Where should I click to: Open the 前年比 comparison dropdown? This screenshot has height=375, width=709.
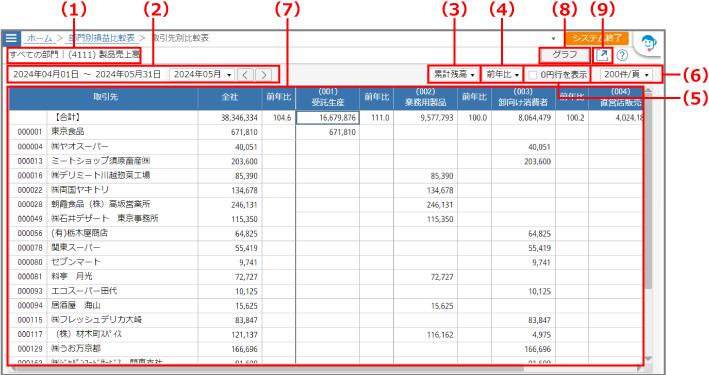click(502, 74)
